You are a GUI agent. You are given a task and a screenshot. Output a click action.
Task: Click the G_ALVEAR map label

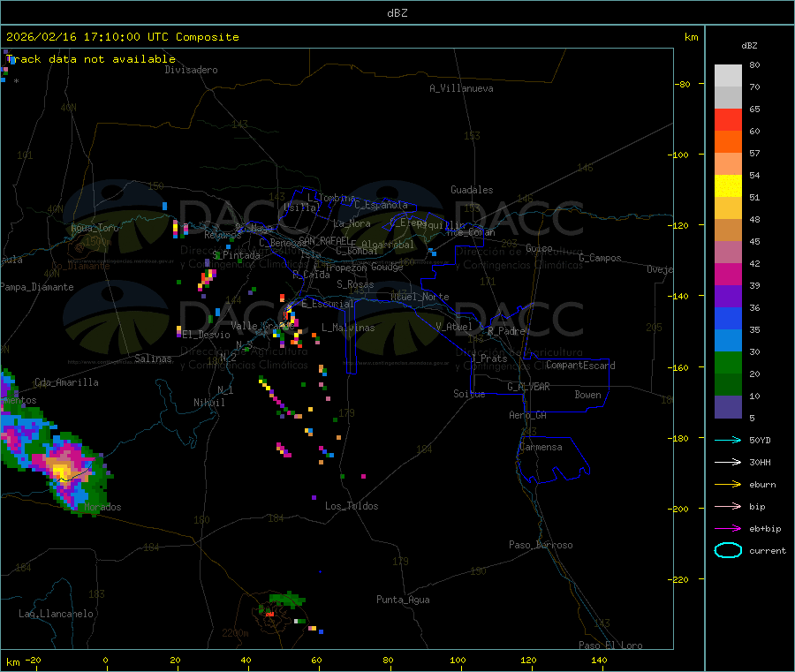(528, 387)
